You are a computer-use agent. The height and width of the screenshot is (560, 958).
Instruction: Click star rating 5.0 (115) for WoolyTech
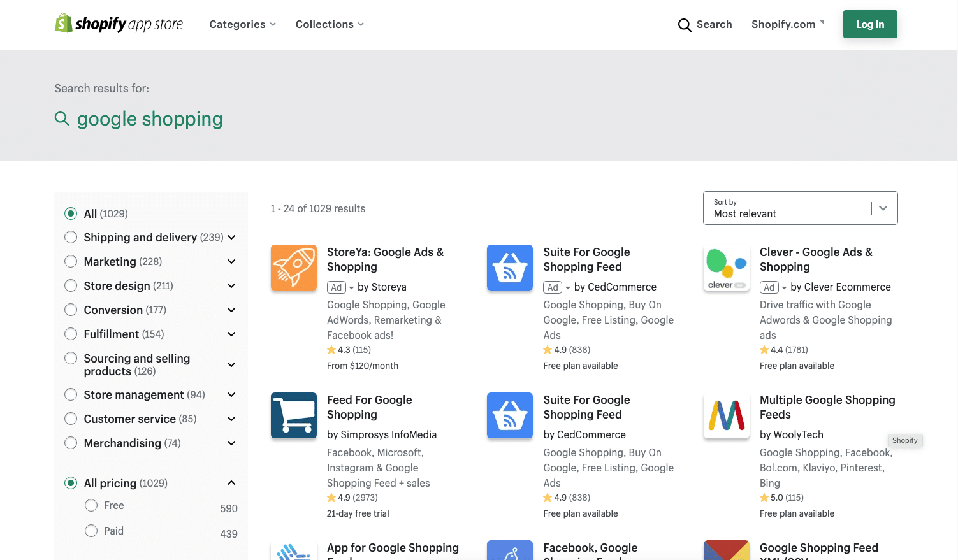pyautogui.click(x=781, y=498)
